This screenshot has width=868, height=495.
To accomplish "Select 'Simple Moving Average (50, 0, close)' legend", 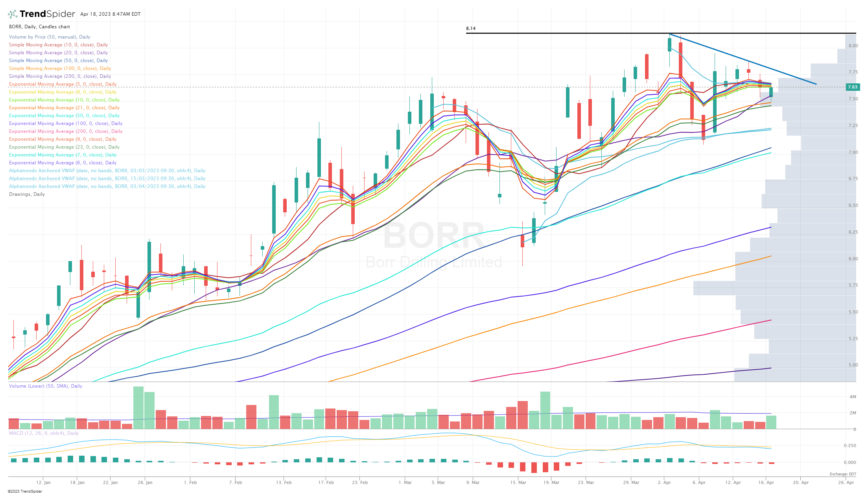I will click(58, 61).
